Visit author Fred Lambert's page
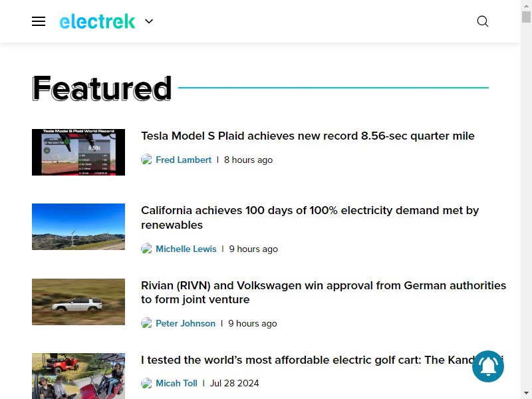This screenshot has width=532, height=399. [184, 160]
